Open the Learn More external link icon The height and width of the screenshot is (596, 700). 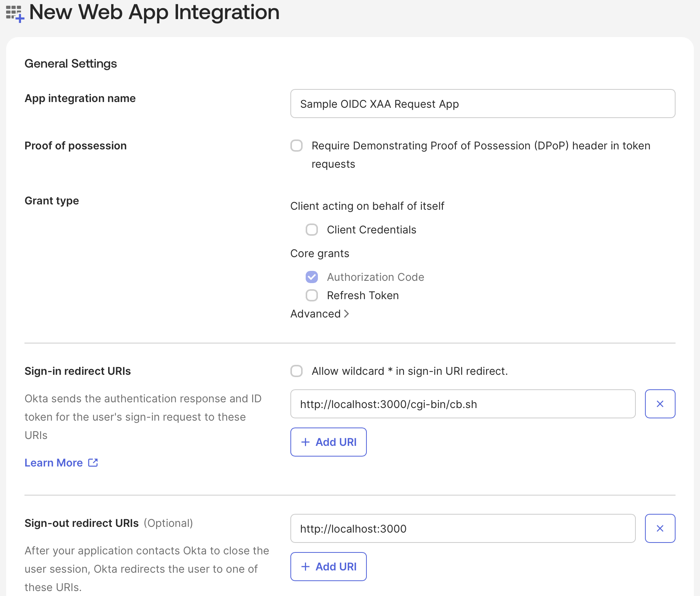93,463
